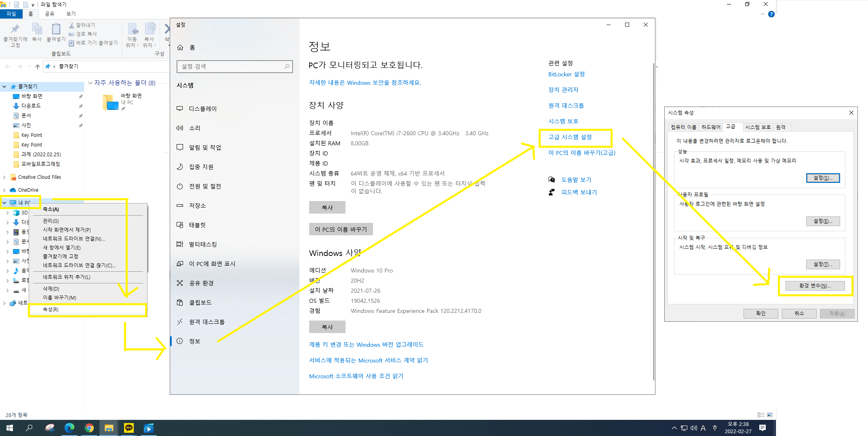The height and width of the screenshot is (436, 868).
Task: Open Action Center notification icon
Action: click(762, 428)
